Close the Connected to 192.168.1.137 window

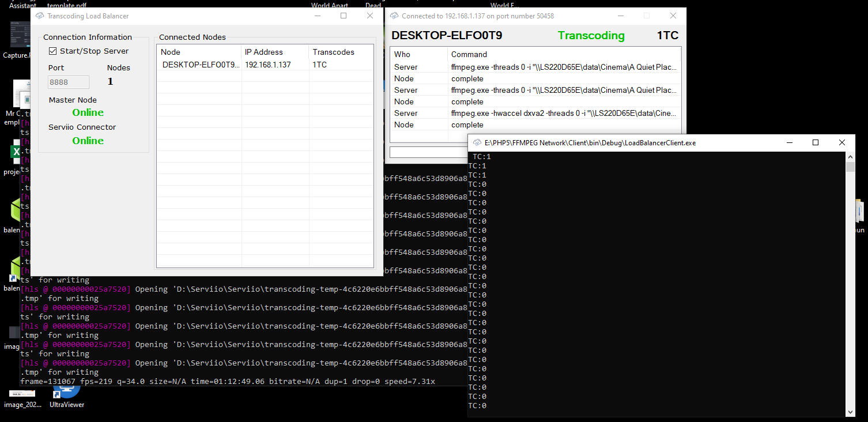coord(673,16)
